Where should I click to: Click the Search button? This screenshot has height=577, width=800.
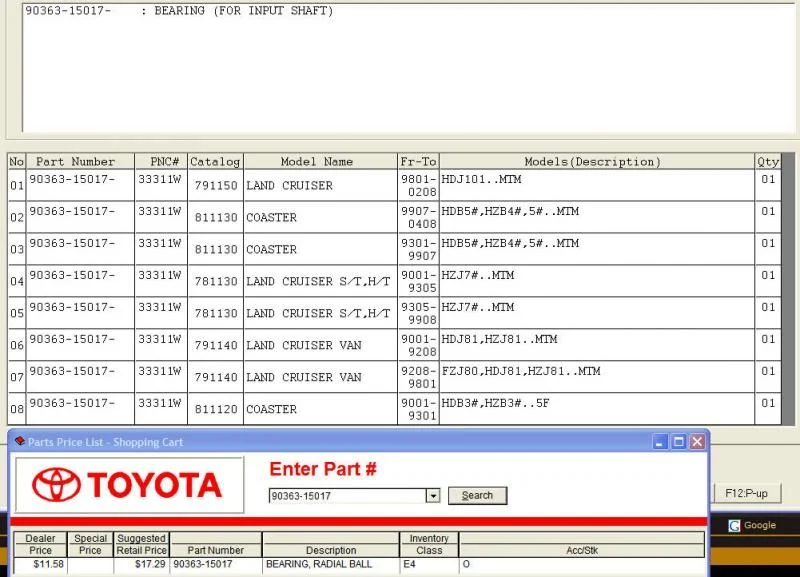click(x=477, y=496)
